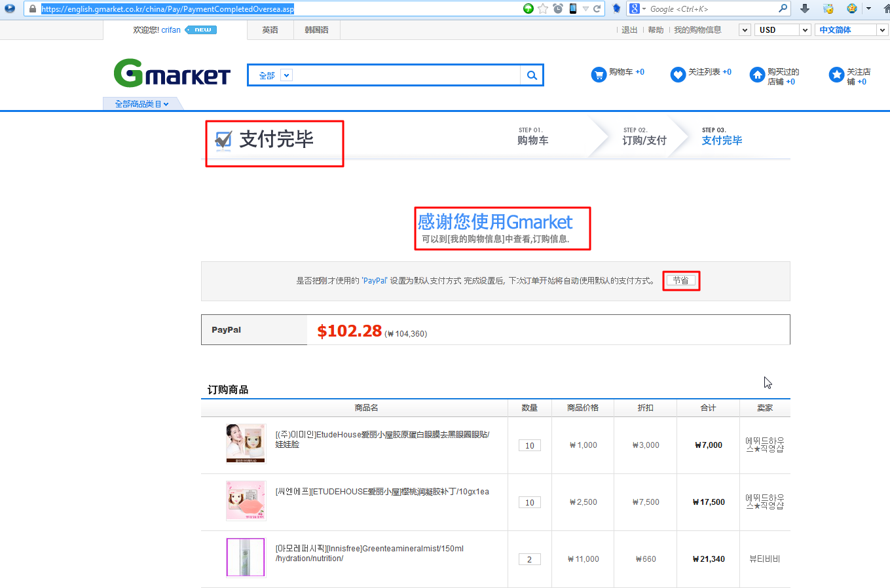Click the NEW badge next to crifan

pyautogui.click(x=201, y=30)
